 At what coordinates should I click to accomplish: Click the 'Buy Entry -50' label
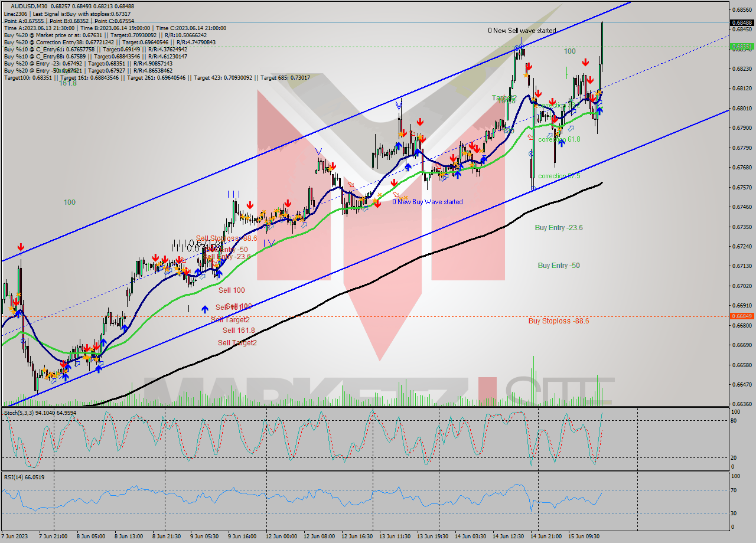tap(559, 266)
